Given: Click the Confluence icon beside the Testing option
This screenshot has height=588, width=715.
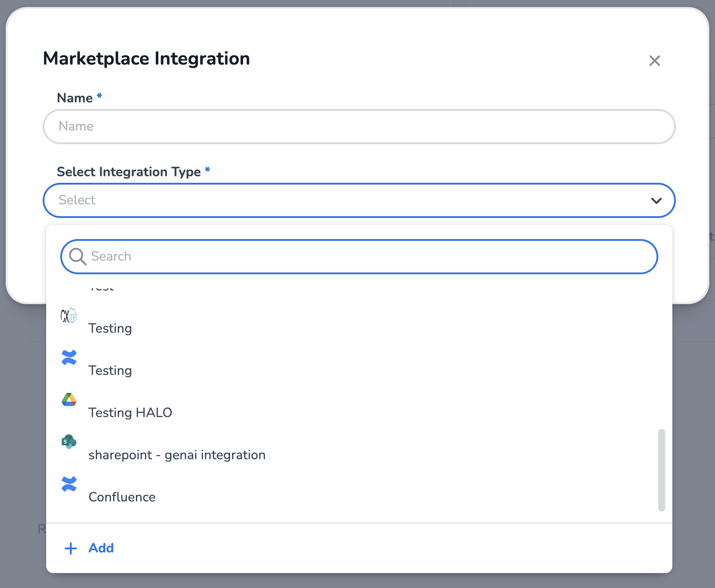Looking at the screenshot, I should [x=69, y=358].
